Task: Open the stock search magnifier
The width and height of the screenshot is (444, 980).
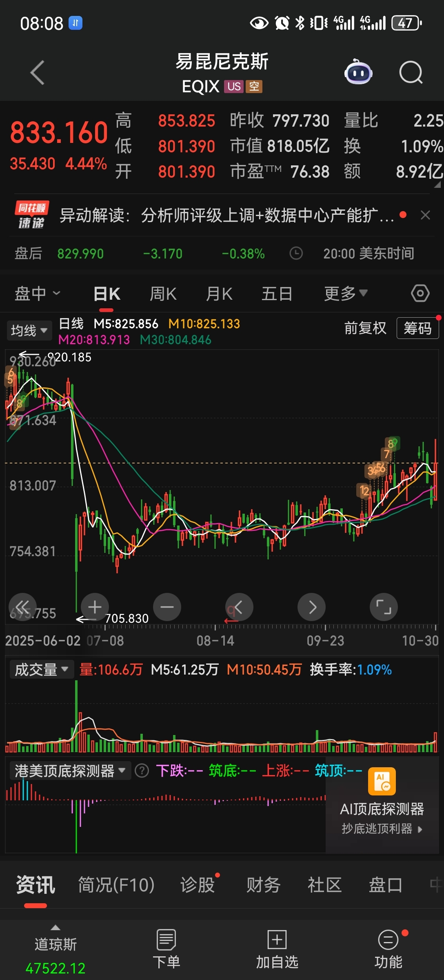Action: [x=411, y=73]
